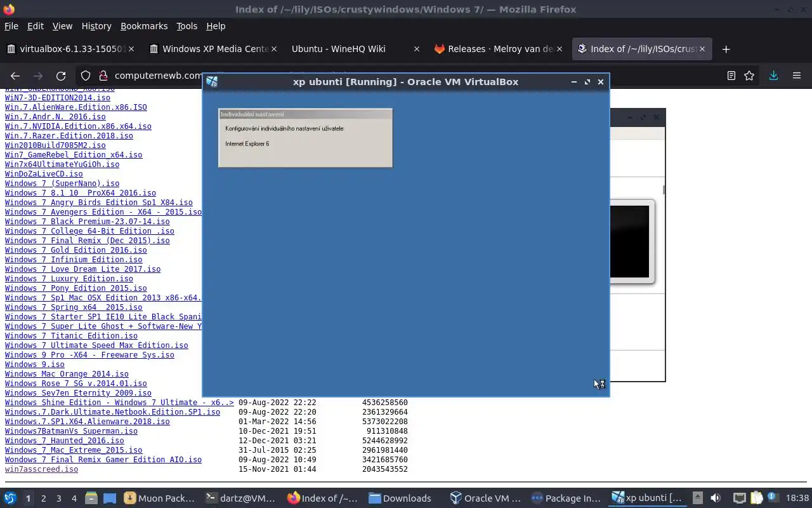Reload the current Firefox page

61,76
